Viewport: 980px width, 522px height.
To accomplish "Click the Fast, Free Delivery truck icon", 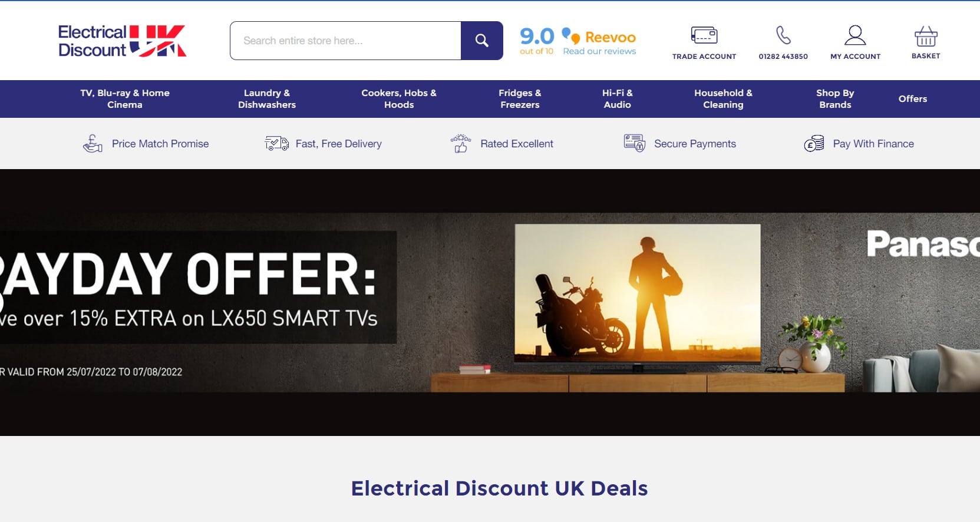I will (276, 143).
